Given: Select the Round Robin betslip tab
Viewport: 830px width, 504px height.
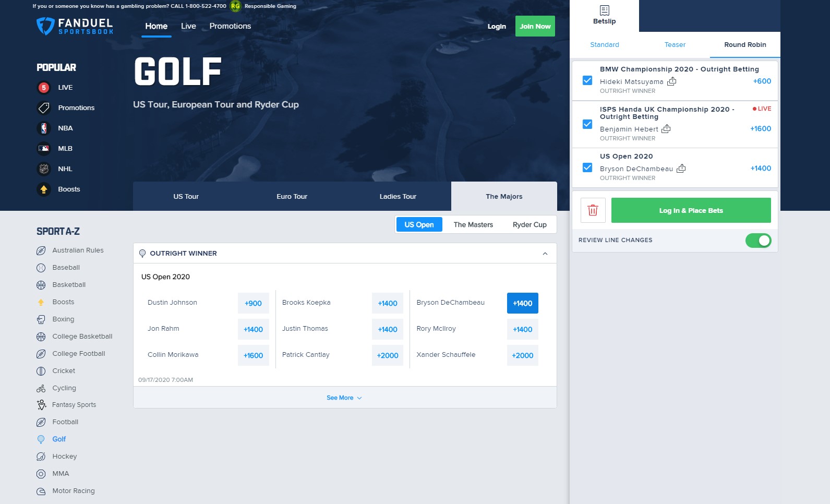Looking at the screenshot, I should tap(745, 45).
